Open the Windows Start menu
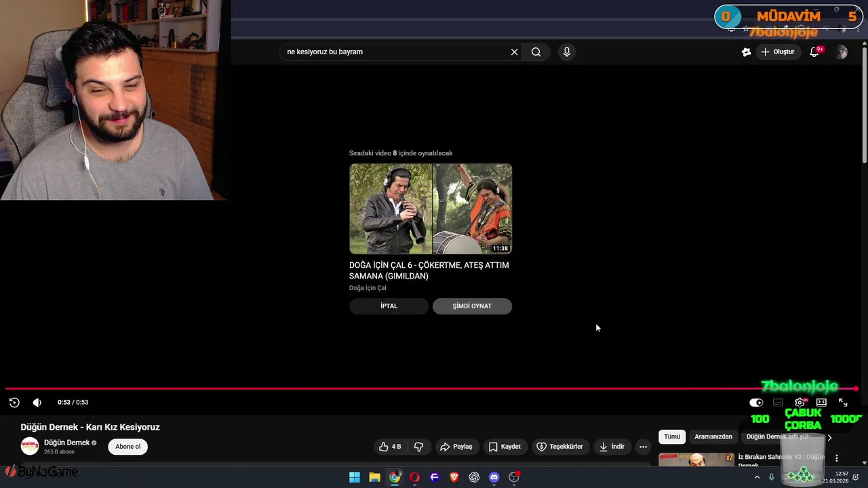Viewport: 868px width, 488px height. pos(355,477)
